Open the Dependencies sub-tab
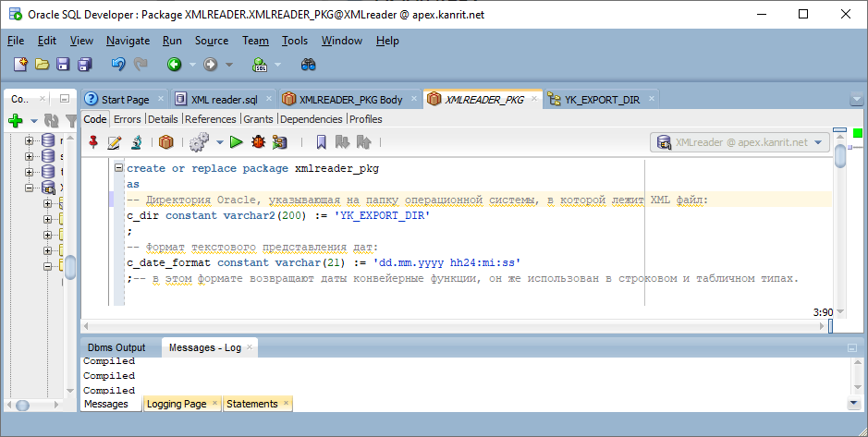 pyautogui.click(x=312, y=119)
